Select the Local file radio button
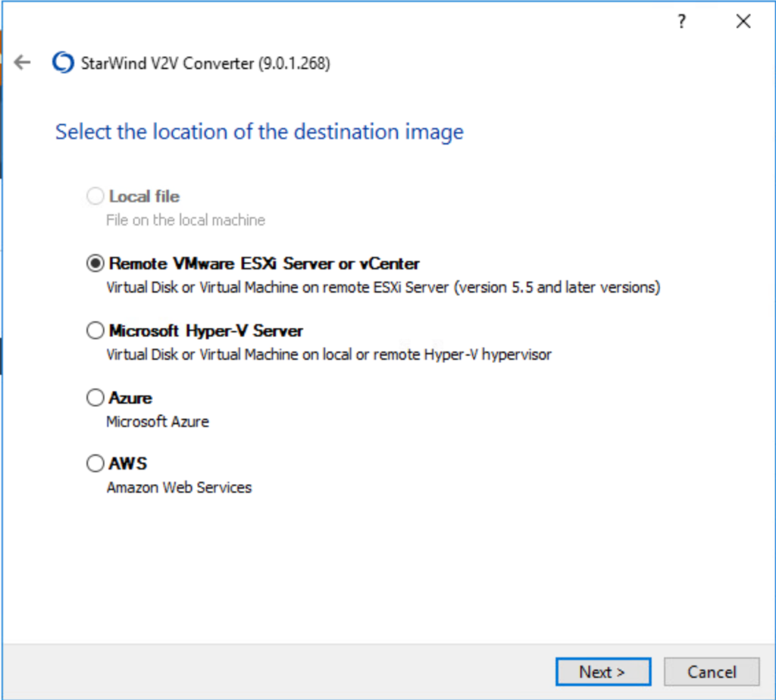Image resolution: width=776 pixels, height=700 pixels. [x=95, y=196]
